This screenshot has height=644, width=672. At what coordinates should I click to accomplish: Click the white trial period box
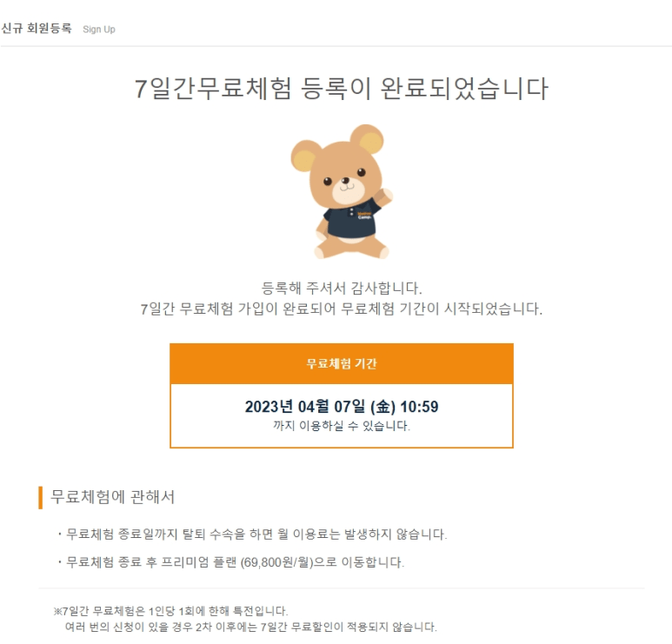point(342,415)
